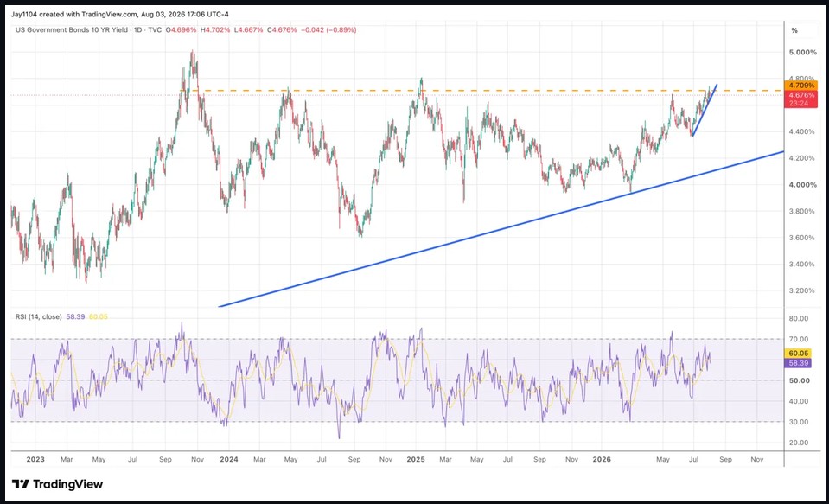
Task: Click the 40.00 RSI axis label
Action: (799, 401)
